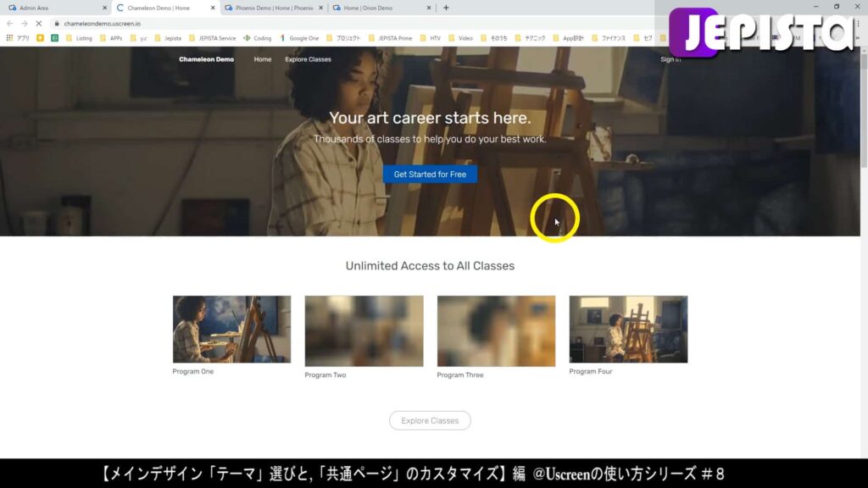Open the プロジェクト bookmark folder
Image resolution: width=868 pixels, height=488 pixels.
coord(343,38)
